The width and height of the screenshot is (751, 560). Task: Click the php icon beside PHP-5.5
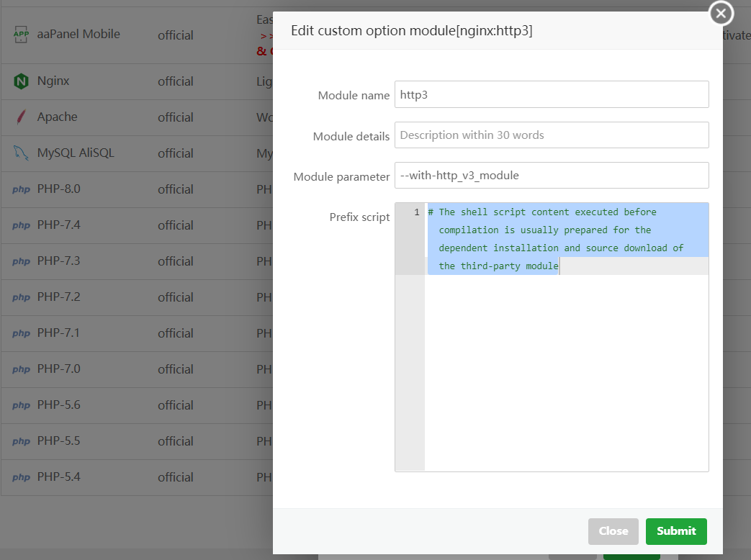point(21,441)
